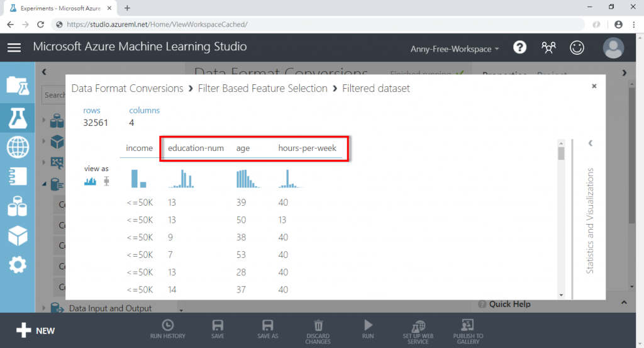The image size is (644, 348).
Task: Select the Experiments flask icon
Action: [18, 118]
